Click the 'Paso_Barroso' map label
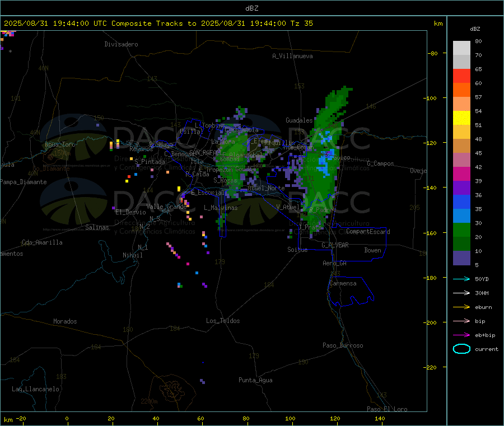 point(343,345)
